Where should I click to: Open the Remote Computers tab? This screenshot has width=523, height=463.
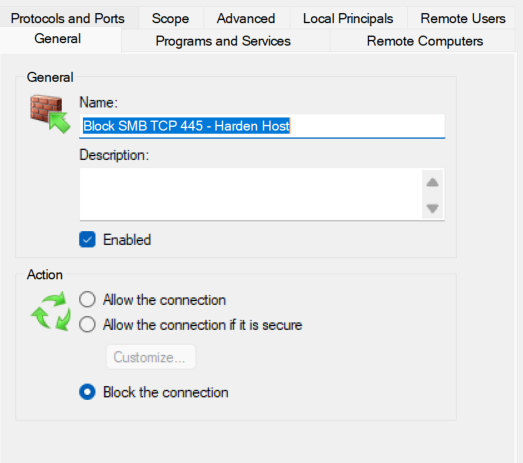(x=425, y=41)
